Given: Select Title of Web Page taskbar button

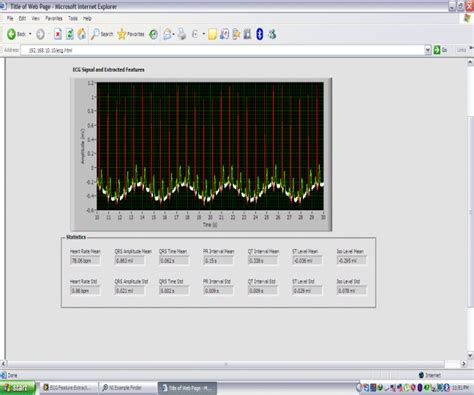Looking at the screenshot, I should (x=187, y=388).
